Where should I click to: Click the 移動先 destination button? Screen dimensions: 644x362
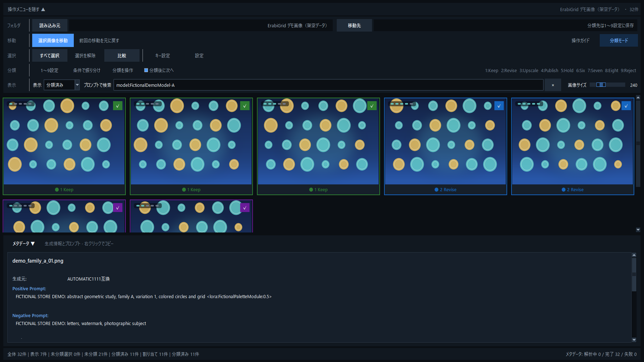(x=354, y=25)
